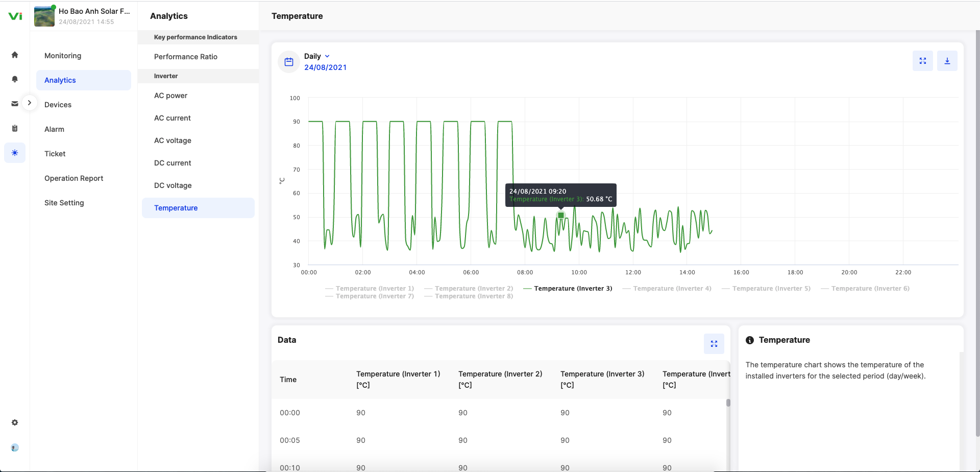
Task: Hide Temperature (Inverter 3) series in legend
Action: click(x=573, y=289)
